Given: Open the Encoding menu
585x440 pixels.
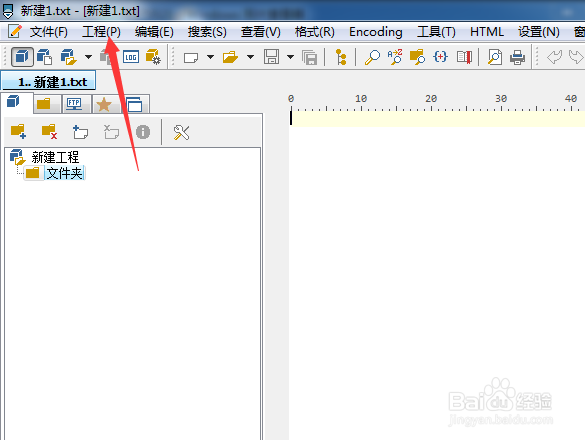Looking at the screenshot, I should tap(376, 32).
